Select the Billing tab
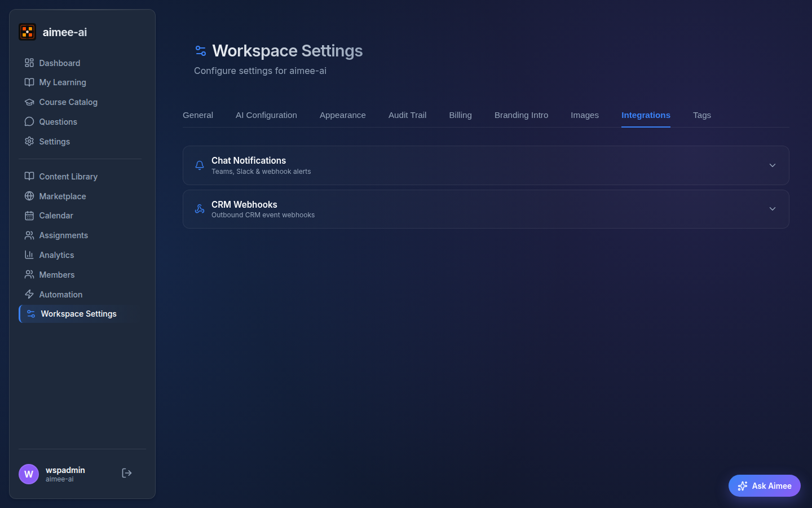The height and width of the screenshot is (508, 812). [x=460, y=115]
